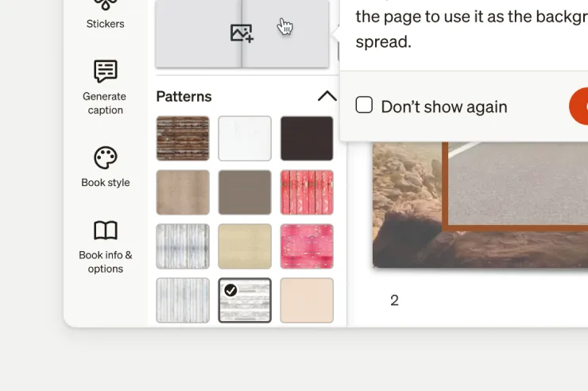
Task: Click the page spread photo
Action: pyautogui.click(x=481, y=205)
